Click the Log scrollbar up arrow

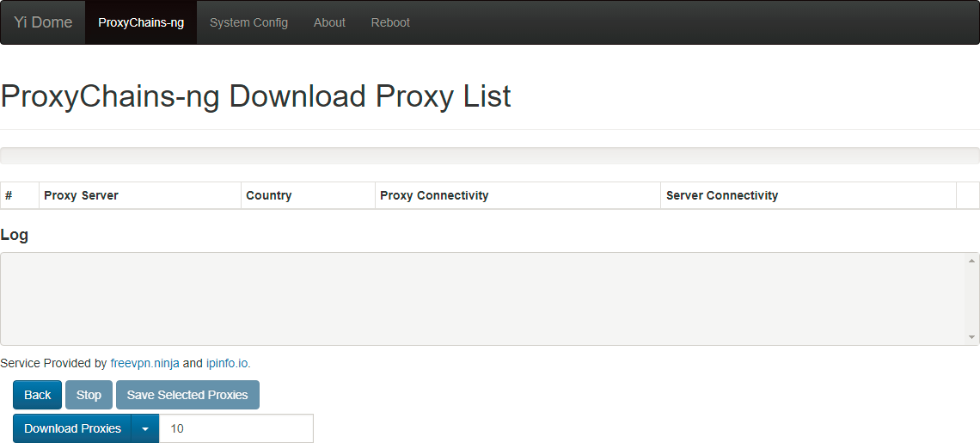click(972, 261)
